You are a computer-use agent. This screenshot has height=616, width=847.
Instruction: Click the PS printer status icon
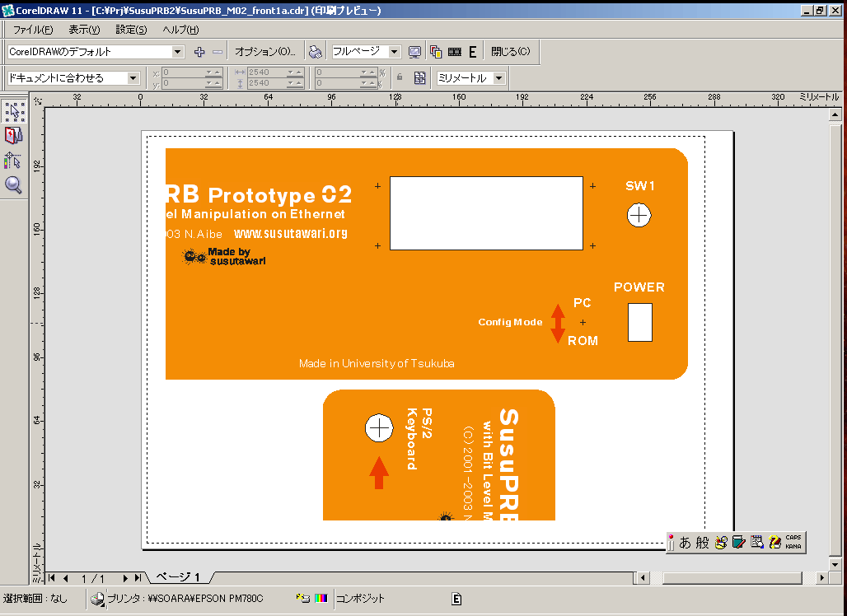click(x=303, y=598)
